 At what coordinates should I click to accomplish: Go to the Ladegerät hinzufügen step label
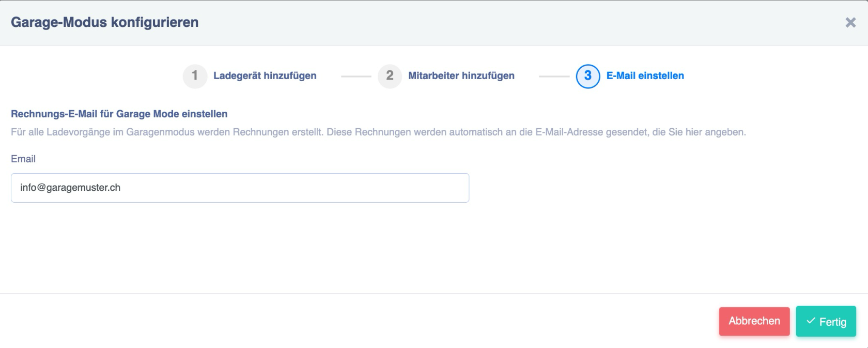[x=265, y=76]
